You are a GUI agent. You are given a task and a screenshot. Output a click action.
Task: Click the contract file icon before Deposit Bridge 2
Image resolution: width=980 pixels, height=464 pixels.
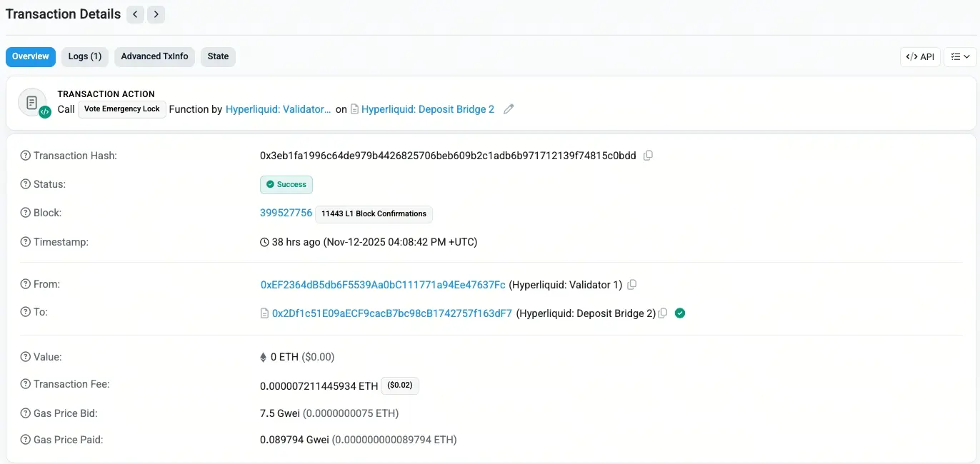(354, 109)
